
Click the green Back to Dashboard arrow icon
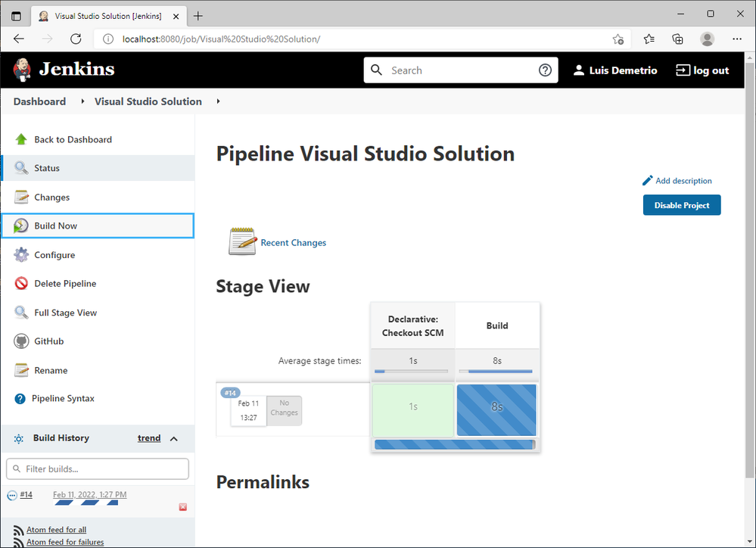pos(21,139)
